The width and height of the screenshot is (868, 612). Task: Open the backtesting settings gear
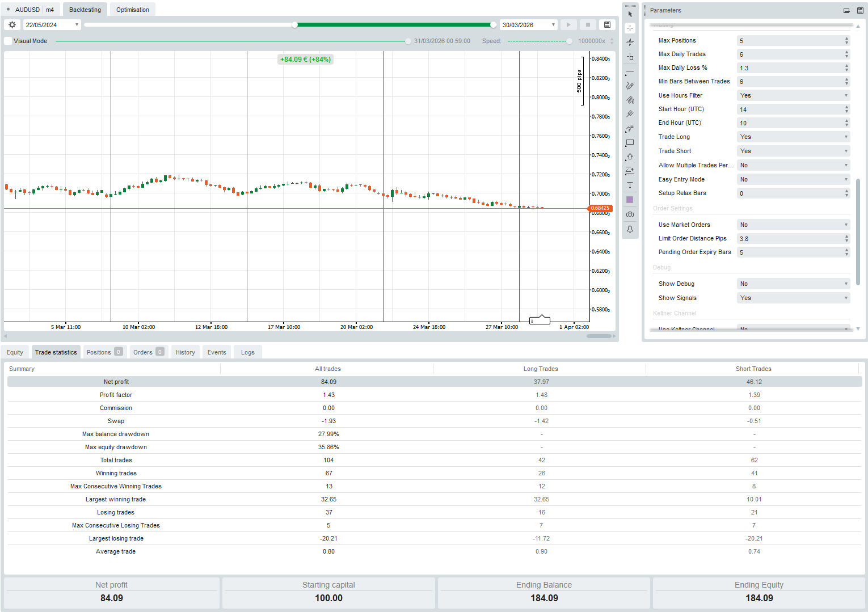(x=11, y=24)
